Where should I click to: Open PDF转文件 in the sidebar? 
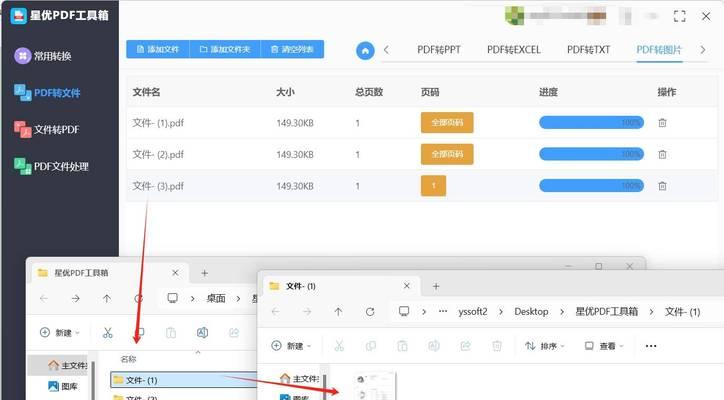click(47, 92)
